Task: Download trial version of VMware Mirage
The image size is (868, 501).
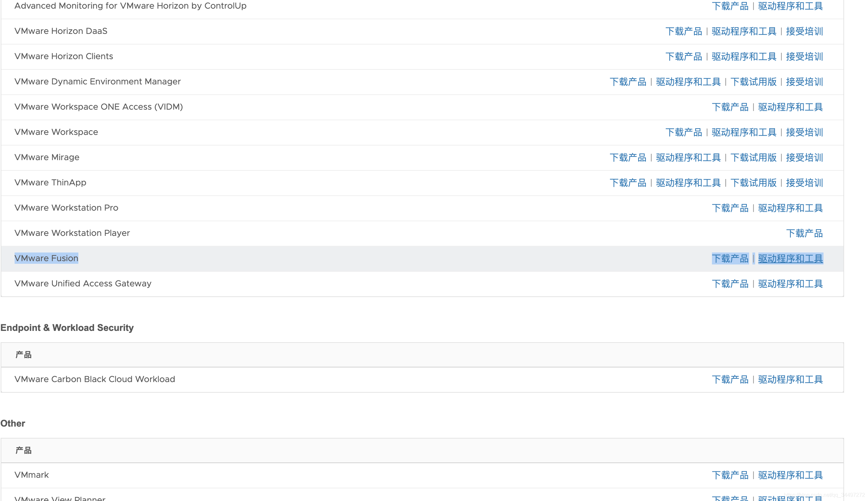Action: tap(753, 157)
